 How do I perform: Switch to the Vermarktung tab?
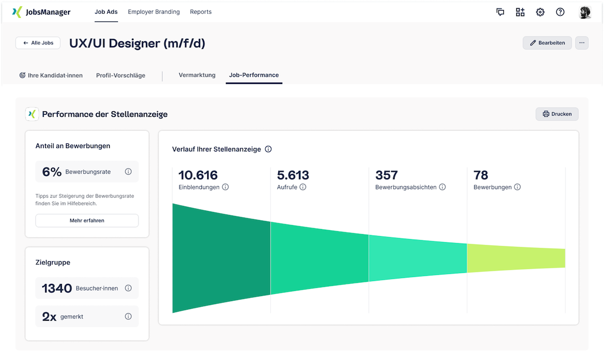(x=197, y=75)
